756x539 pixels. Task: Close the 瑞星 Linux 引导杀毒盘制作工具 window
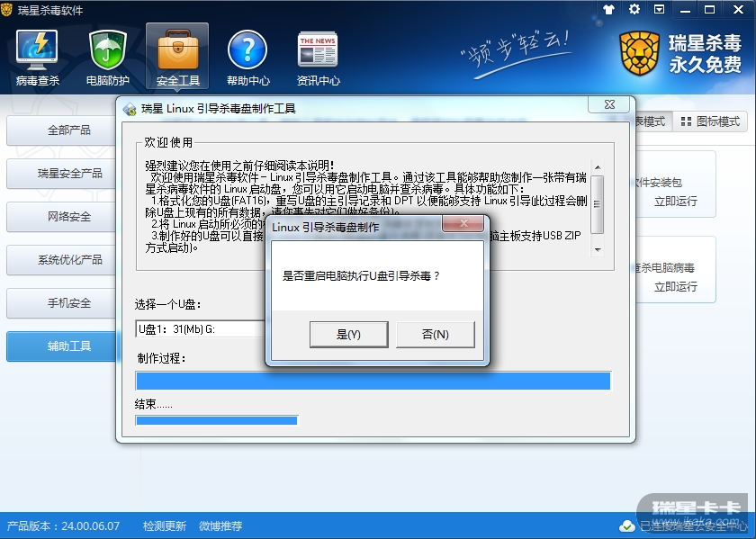coord(609,104)
